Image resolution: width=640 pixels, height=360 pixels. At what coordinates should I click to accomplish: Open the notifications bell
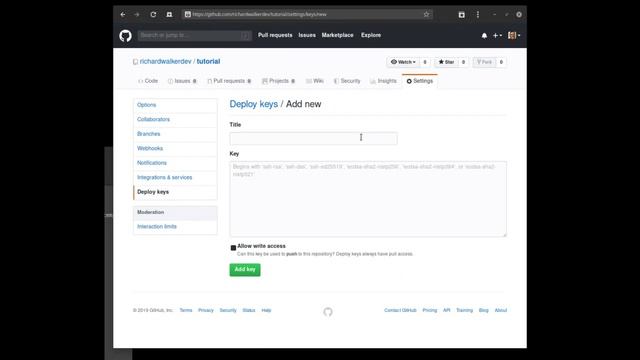click(484, 36)
